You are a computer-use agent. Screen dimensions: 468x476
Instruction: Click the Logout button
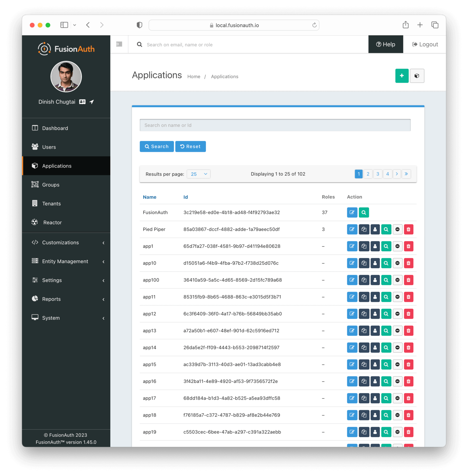click(424, 44)
